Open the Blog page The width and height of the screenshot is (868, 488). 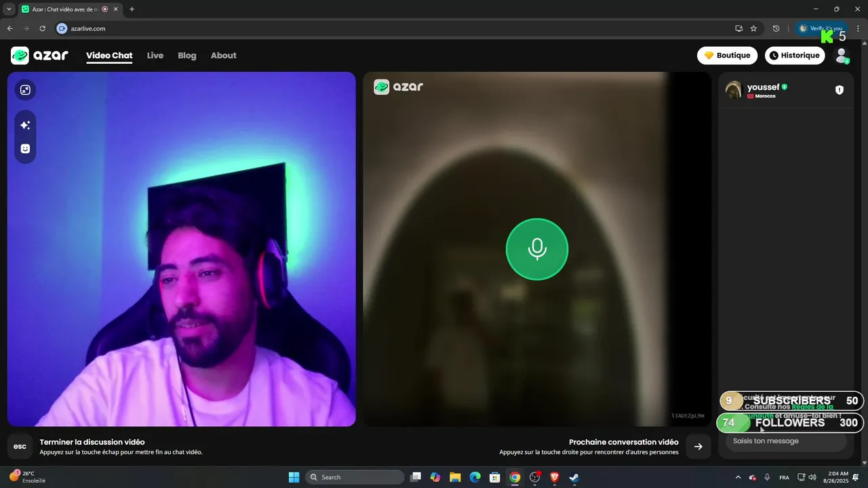(187, 56)
